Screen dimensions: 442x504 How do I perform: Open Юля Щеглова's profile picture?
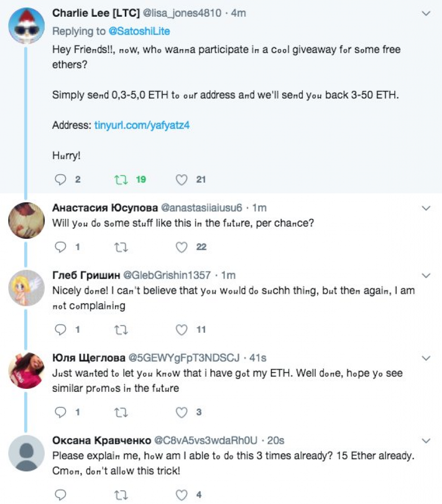click(x=27, y=370)
